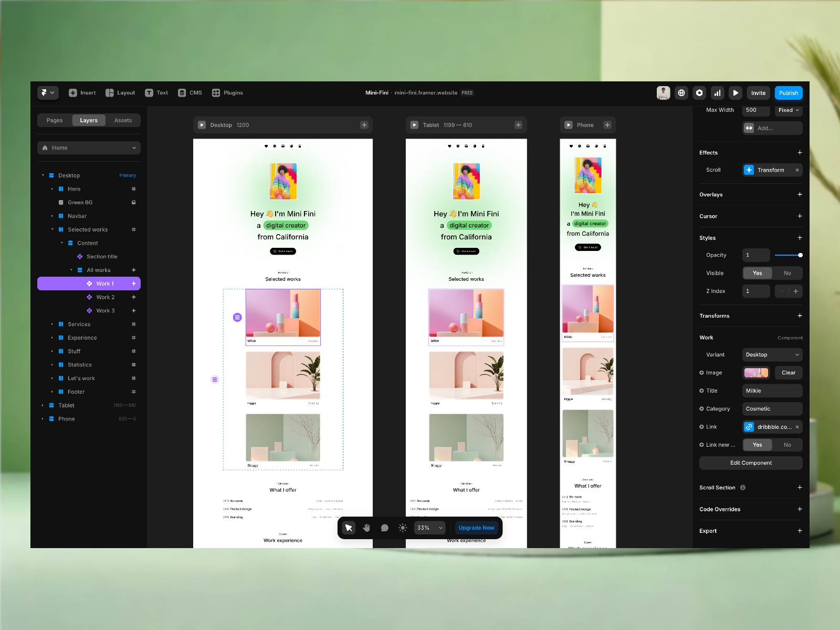
Task: Click the lock icon on Green BG layer
Action: (133, 202)
